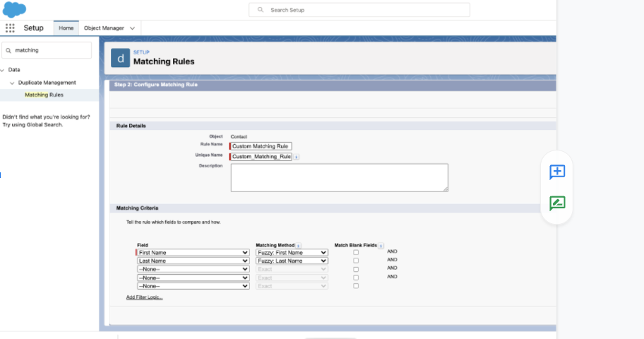Click info icon next to Unique Name
Viewport: 644px width, 339px height.
pyautogui.click(x=296, y=156)
